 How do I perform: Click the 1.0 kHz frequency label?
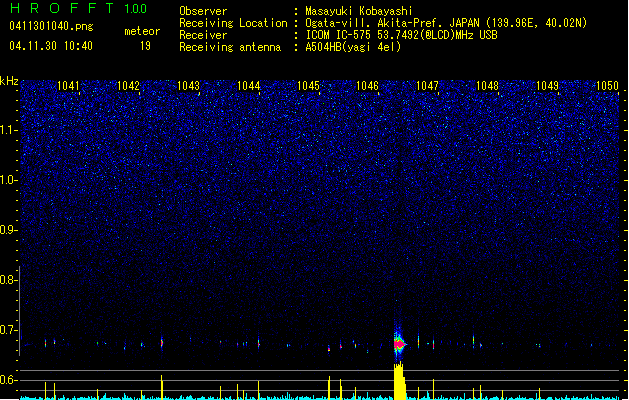[9, 180]
